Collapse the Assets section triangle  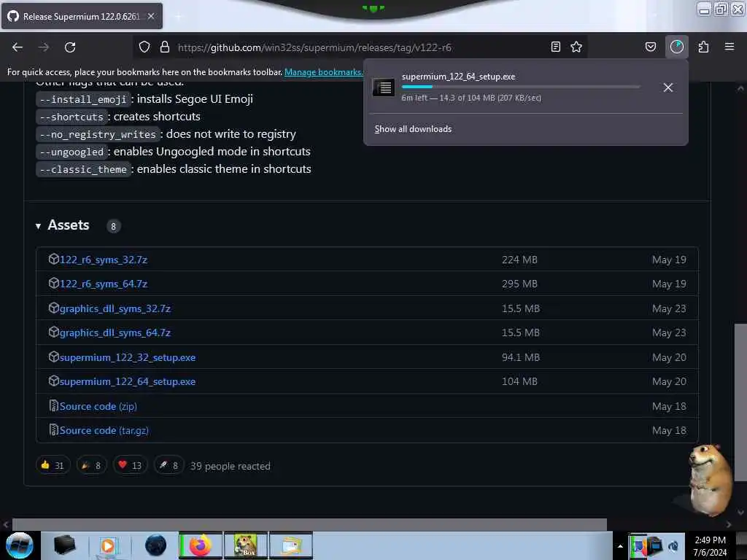[x=38, y=226]
